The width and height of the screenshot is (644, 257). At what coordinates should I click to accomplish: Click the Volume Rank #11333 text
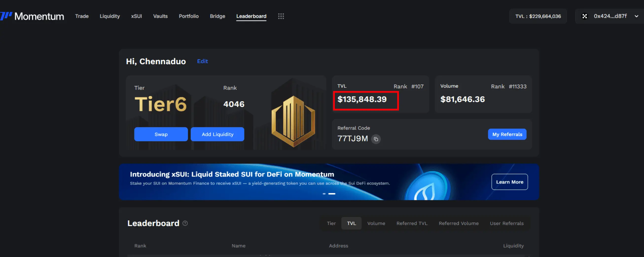pyautogui.click(x=508, y=87)
